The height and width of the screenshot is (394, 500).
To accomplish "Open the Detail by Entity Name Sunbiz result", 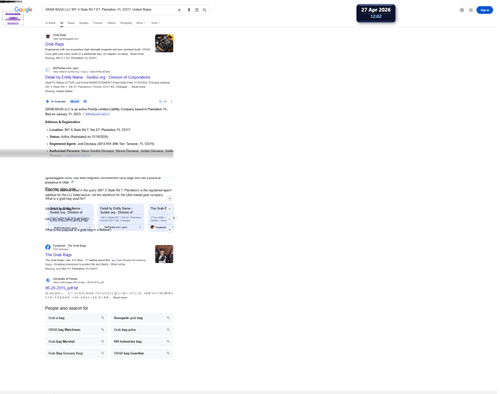I will 98,77.
